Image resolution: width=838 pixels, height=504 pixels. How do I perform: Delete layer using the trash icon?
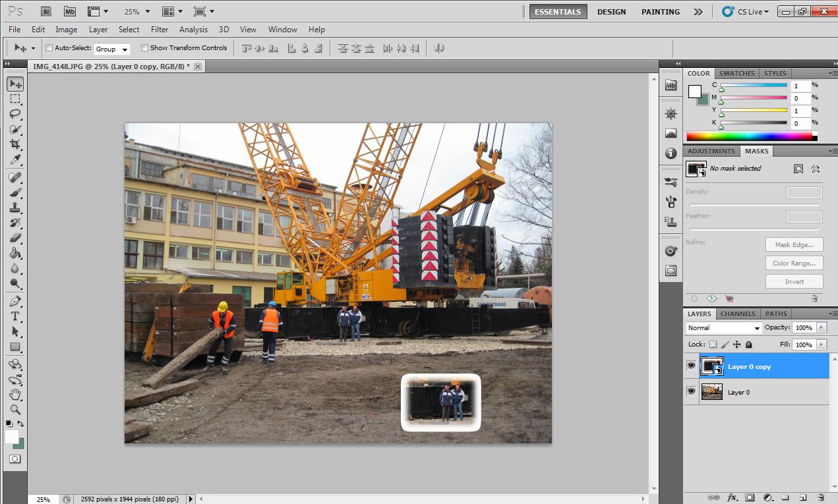[x=820, y=497]
